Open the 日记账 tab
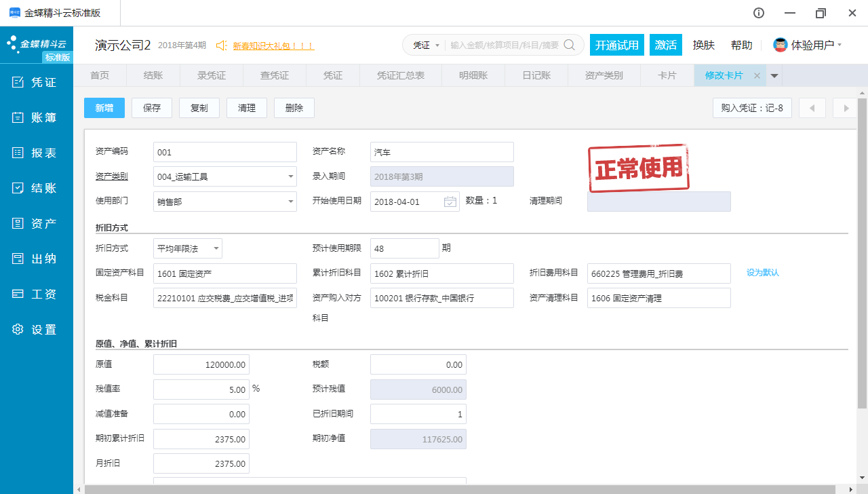Image resolution: width=868 pixels, height=494 pixels. tap(536, 75)
